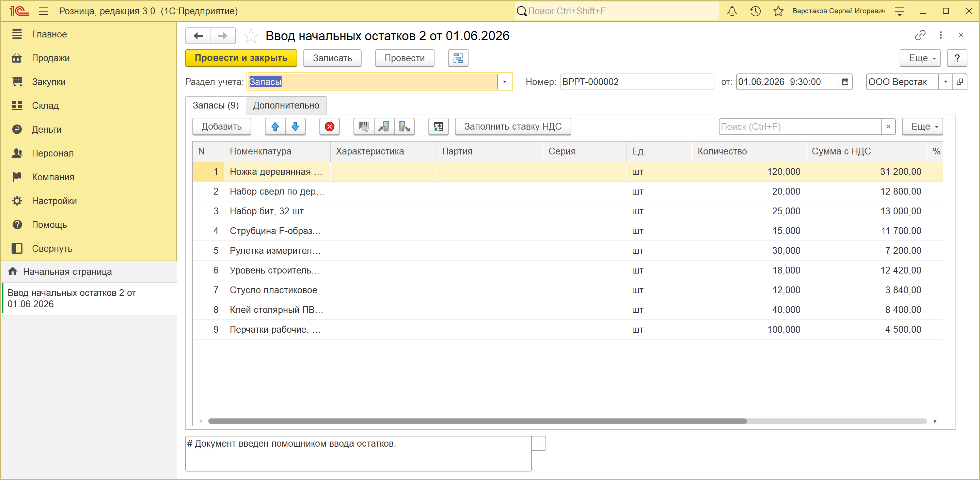Open the Склад section
Viewport: 980px width, 480px height.
[45, 106]
